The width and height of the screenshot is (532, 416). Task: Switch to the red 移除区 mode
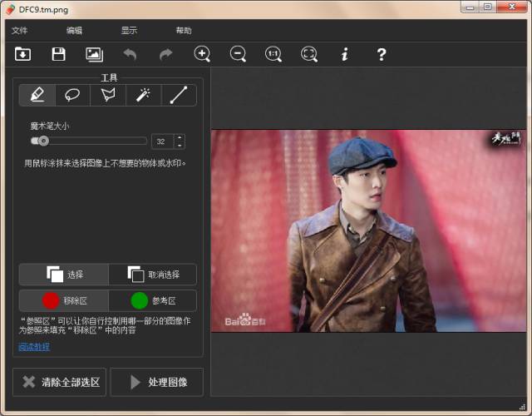pos(64,300)
